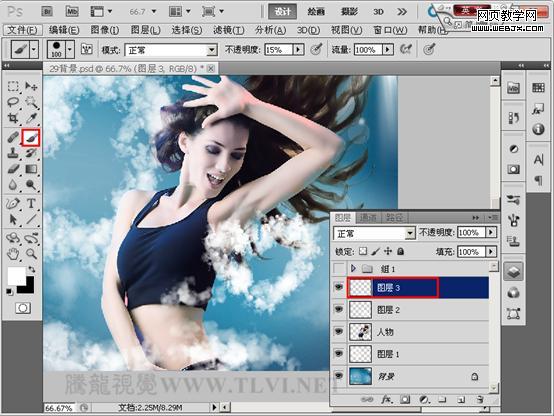Viewport: 554px width, 416px height.
Task: Open the brush 模式 blend mode dropdown
Action: [x=171, y=50]
